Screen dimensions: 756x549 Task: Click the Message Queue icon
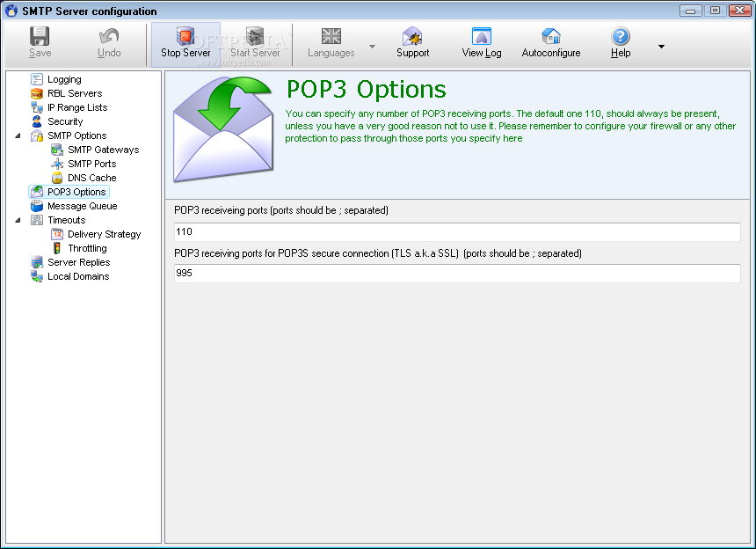pyautogui.click(x=37, y=206)
